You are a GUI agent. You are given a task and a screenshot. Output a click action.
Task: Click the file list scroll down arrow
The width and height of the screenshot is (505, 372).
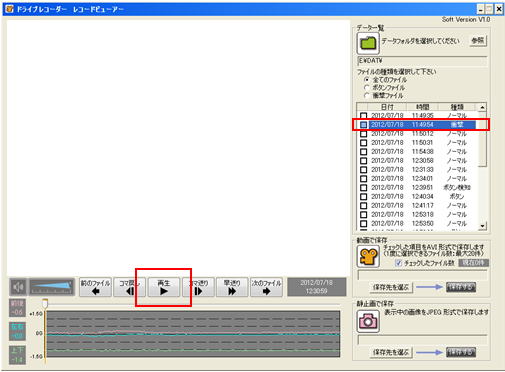click(482, 226)
